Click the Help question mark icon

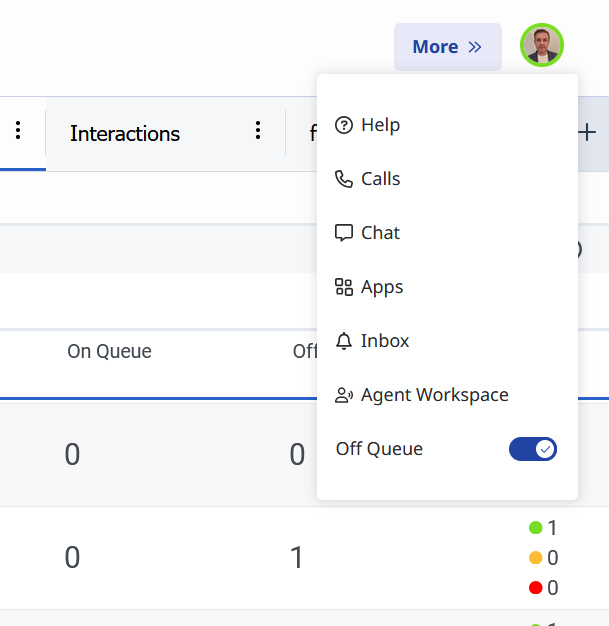click(x=344, y=125)
